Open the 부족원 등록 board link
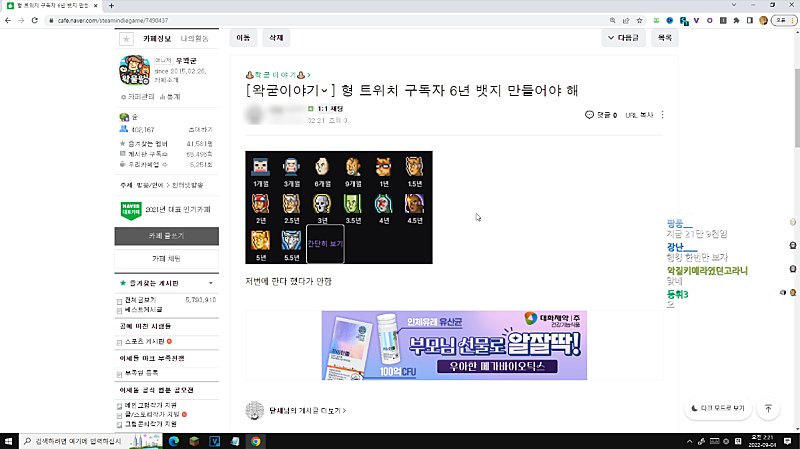 [141, 373]
